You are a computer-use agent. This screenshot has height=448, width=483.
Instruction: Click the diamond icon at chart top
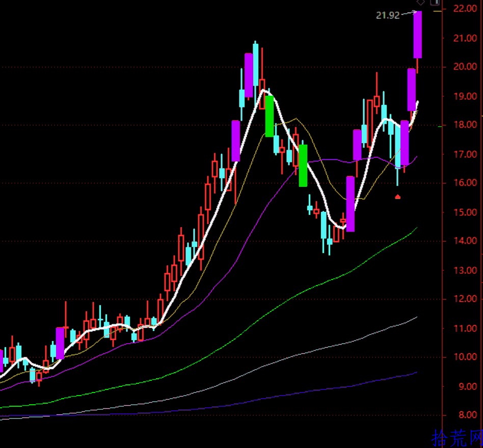coord(420,2)
